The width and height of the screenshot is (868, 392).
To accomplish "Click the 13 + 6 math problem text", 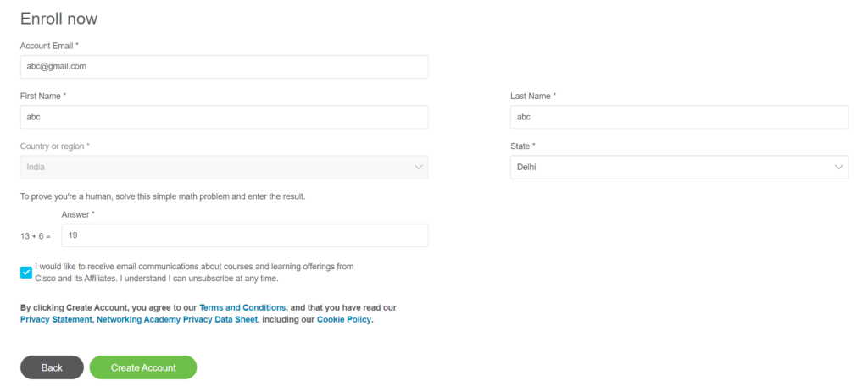I will (36, 236).
